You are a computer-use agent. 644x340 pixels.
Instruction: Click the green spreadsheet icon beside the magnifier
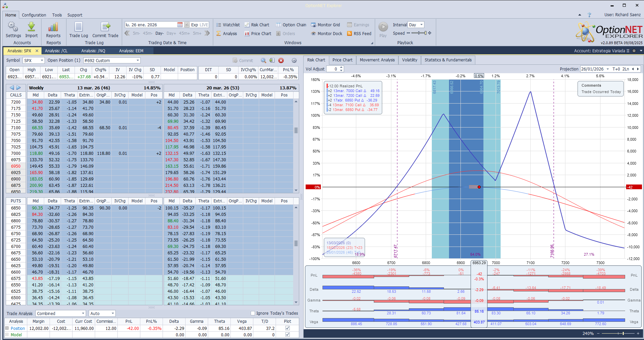272,60
